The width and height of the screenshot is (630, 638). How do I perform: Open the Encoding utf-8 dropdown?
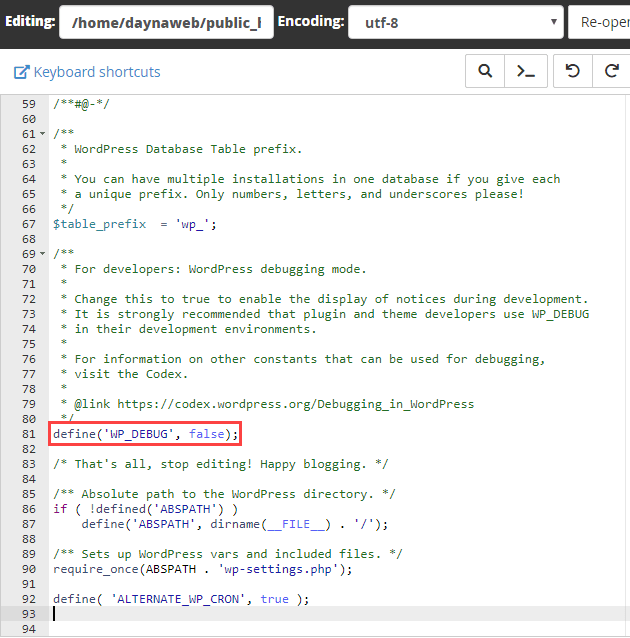[x=455, y=22]
